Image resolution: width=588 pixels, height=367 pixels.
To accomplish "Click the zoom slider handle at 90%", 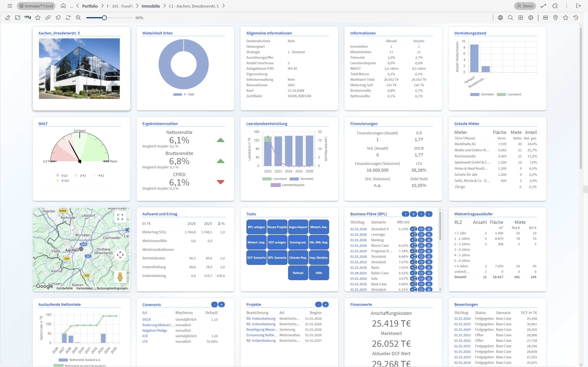I will click(x=104, y=18).
